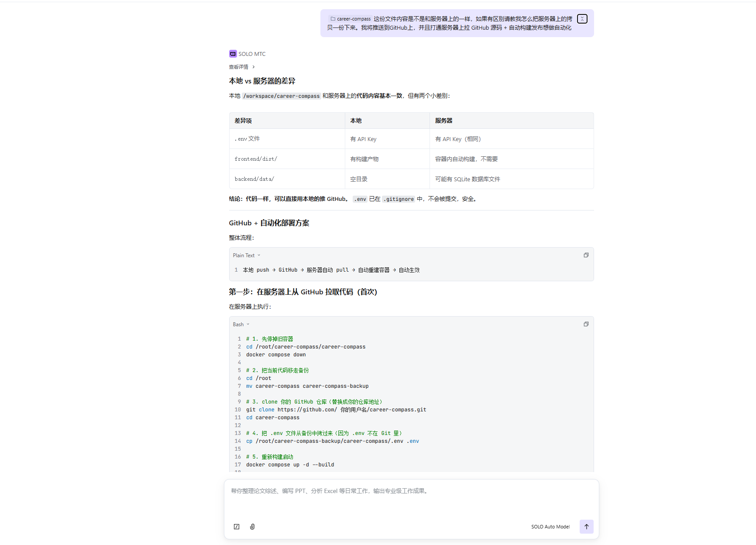Collapse the user message bubble

point(582,19)
